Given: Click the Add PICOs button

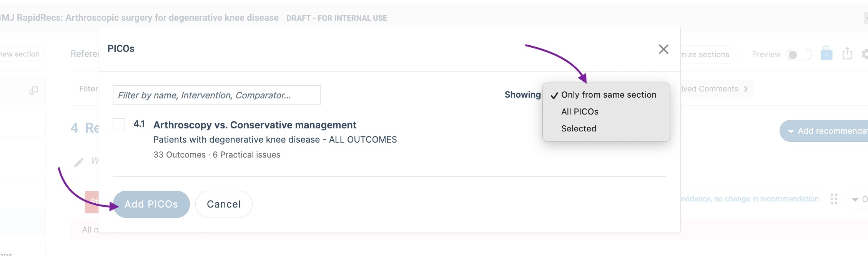Looking at the screenshot, I should [x=151, y=204].
